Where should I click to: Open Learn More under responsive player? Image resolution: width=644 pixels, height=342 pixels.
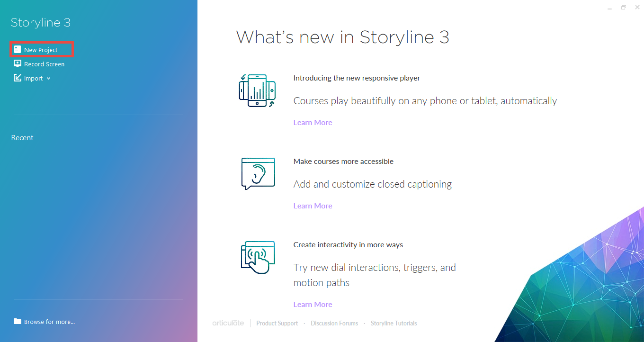[313, 122]
